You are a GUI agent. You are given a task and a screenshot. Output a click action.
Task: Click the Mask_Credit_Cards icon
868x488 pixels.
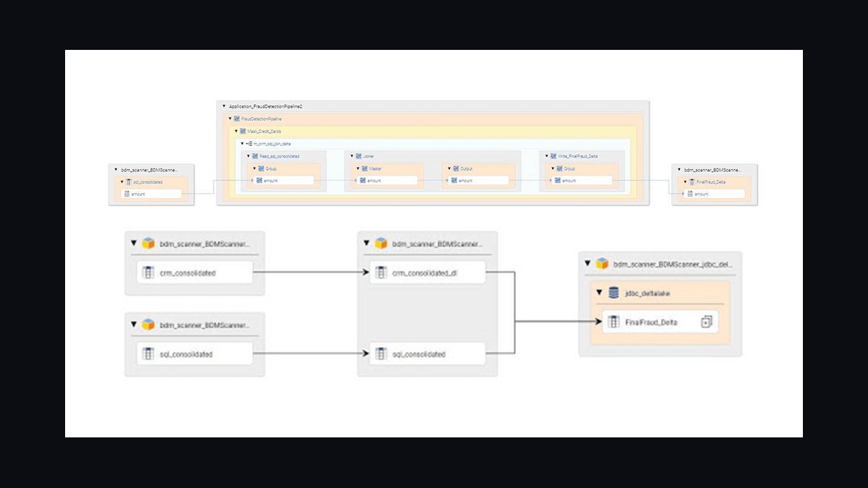243,131
